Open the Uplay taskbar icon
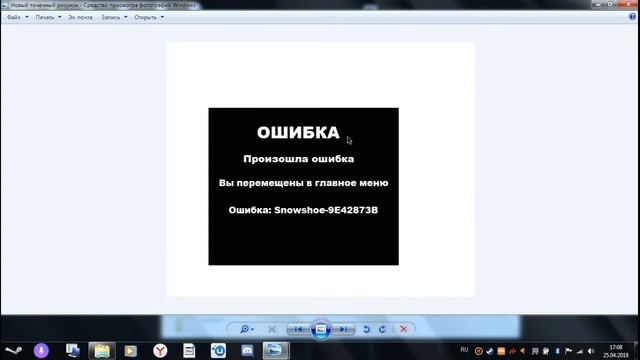The width and height of the screenshot is (640, 360). pos(218,351)
